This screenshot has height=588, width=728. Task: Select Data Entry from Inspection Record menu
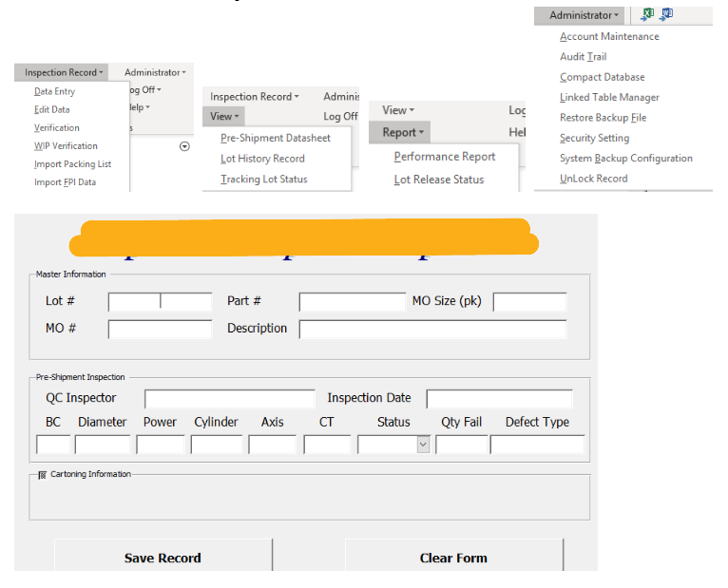[54, 91]
